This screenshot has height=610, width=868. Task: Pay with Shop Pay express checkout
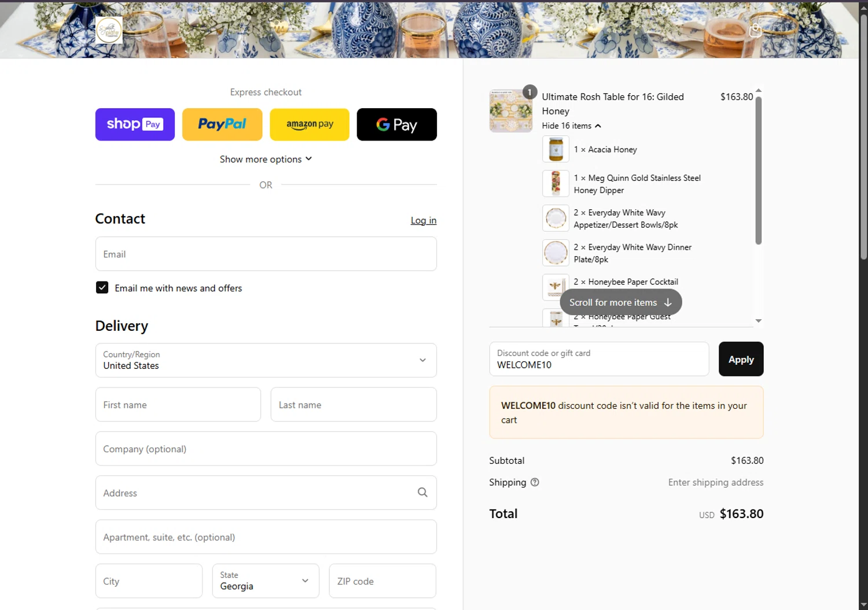pos(135,124)
